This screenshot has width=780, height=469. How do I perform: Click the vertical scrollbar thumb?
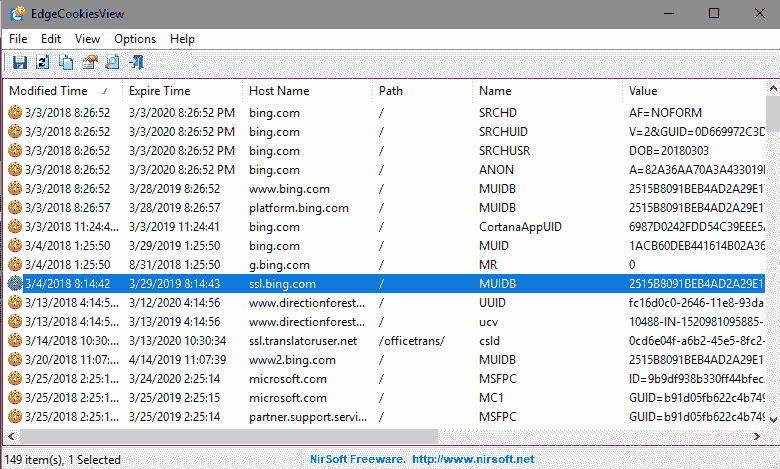pyautogui.click(x=773, y=112)
